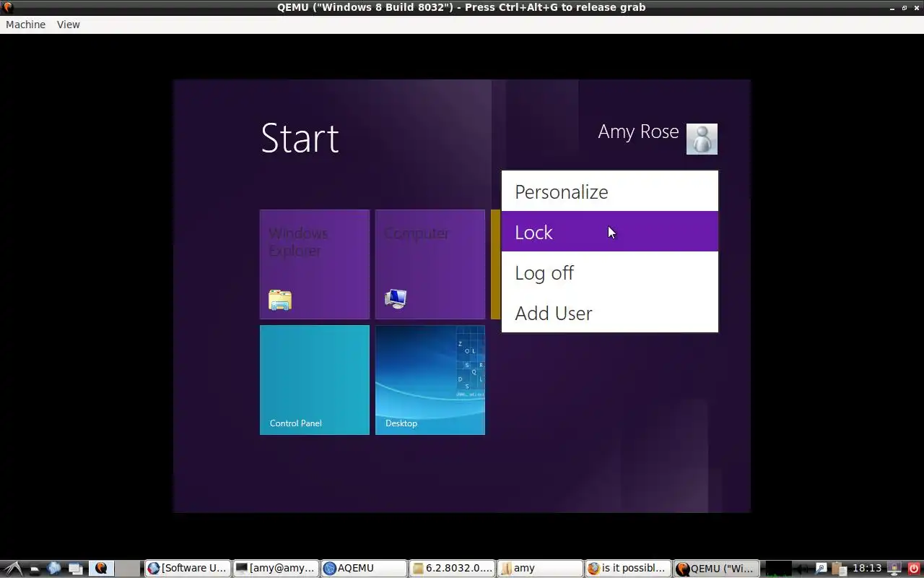Select Log off from the user menu
This screenshot has height=578, width=924.
tap(610, 272)
